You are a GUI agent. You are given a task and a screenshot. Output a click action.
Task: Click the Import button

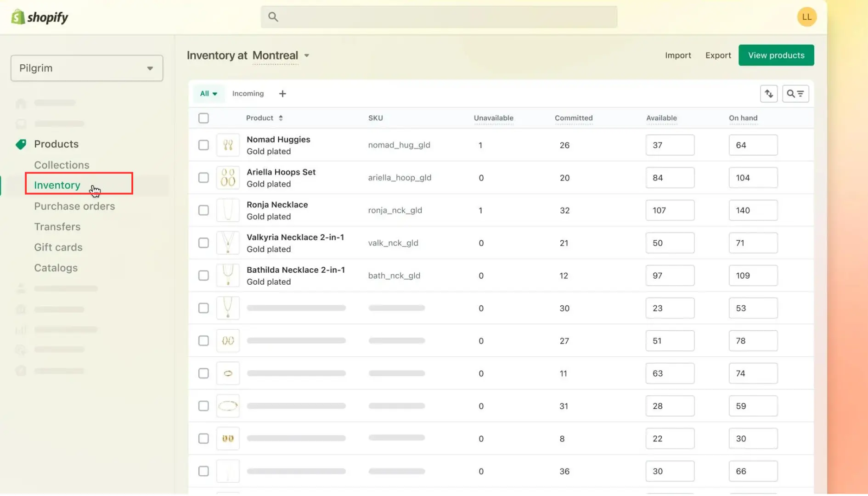[x=678, y=55]
